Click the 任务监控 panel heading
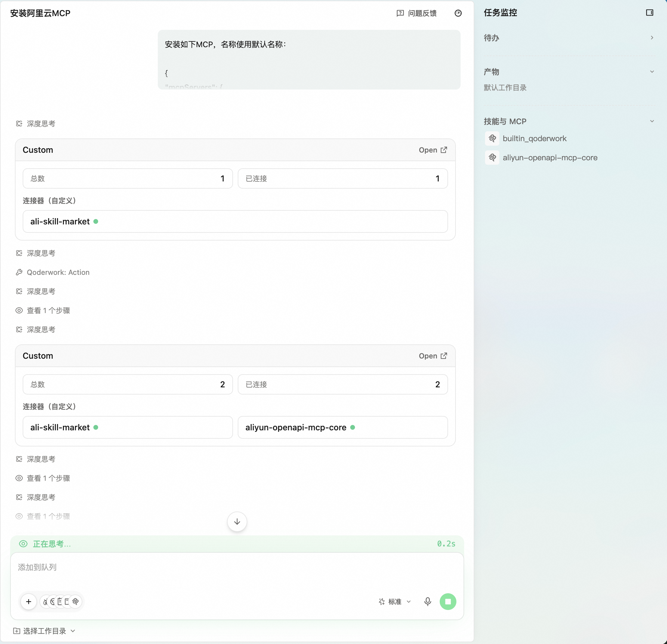The height and width of the screenshot is (644, 667). (x=500, y=13)
